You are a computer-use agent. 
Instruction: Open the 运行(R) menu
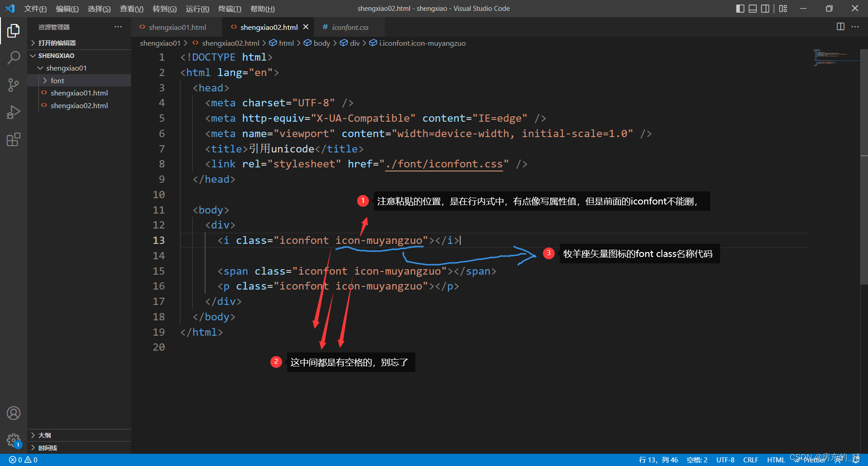point(198,9)
